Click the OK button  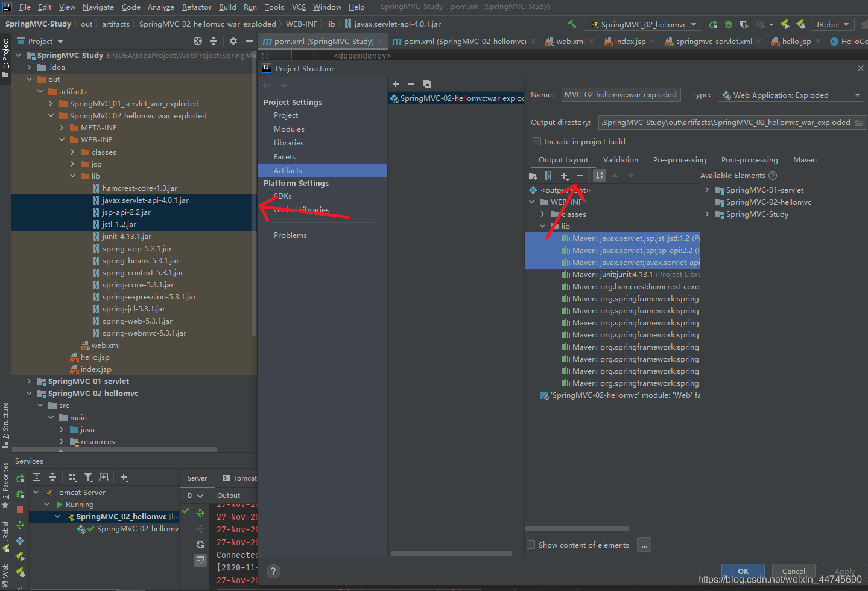tap(743, 571)
